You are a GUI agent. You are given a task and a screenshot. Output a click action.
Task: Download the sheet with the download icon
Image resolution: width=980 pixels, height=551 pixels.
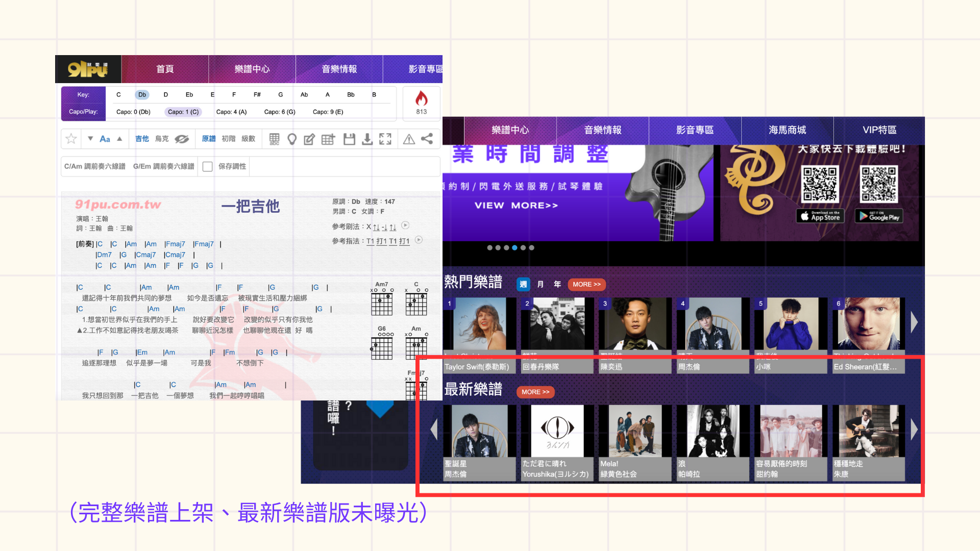367,139
